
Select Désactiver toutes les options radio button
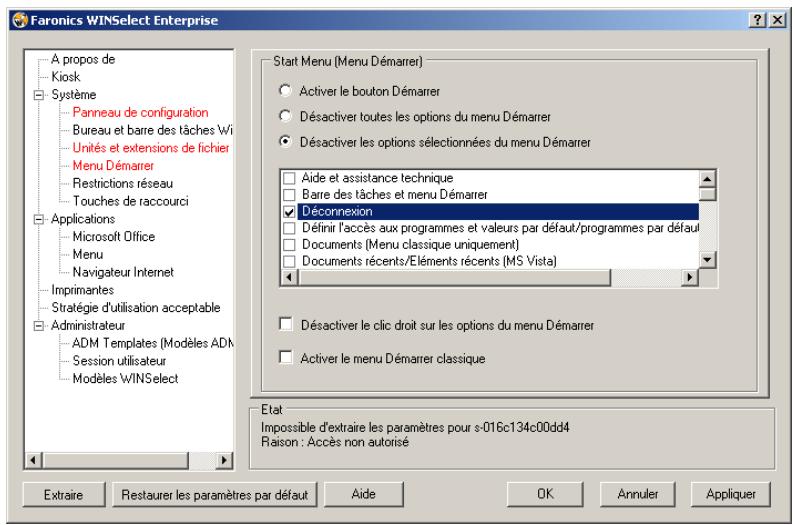coord(285,116)
